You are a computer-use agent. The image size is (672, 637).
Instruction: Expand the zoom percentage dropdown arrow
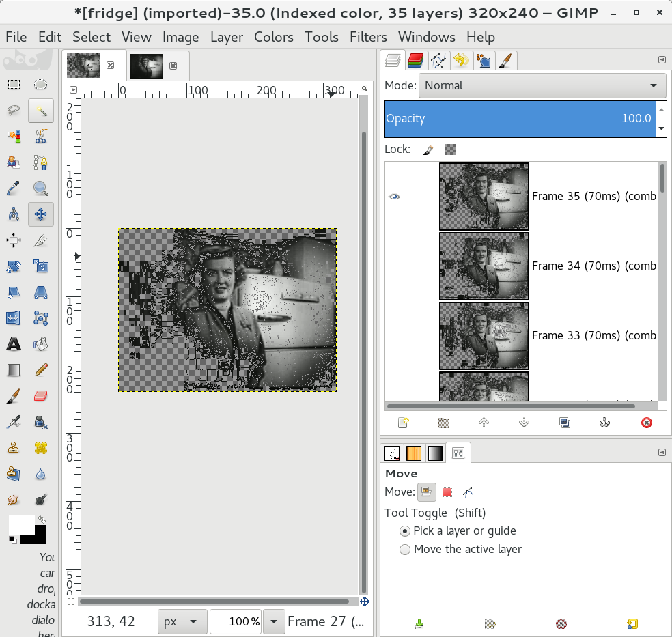point(274,621)
